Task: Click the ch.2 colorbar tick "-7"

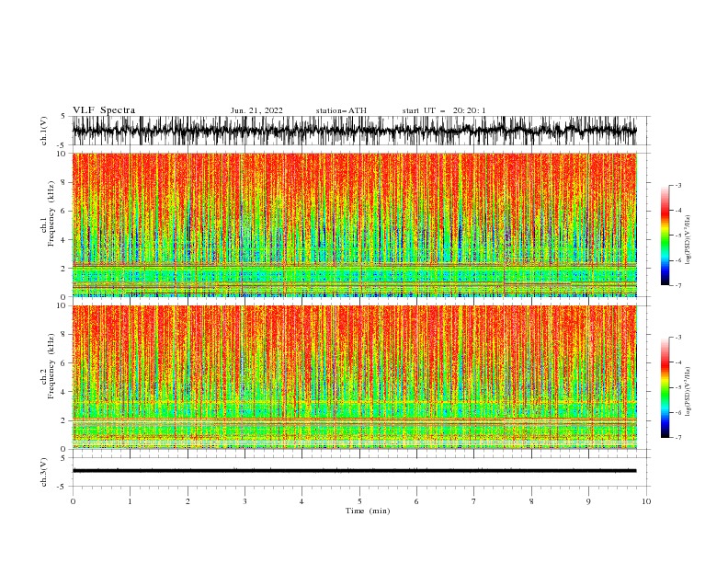Action: coord(678,437)
